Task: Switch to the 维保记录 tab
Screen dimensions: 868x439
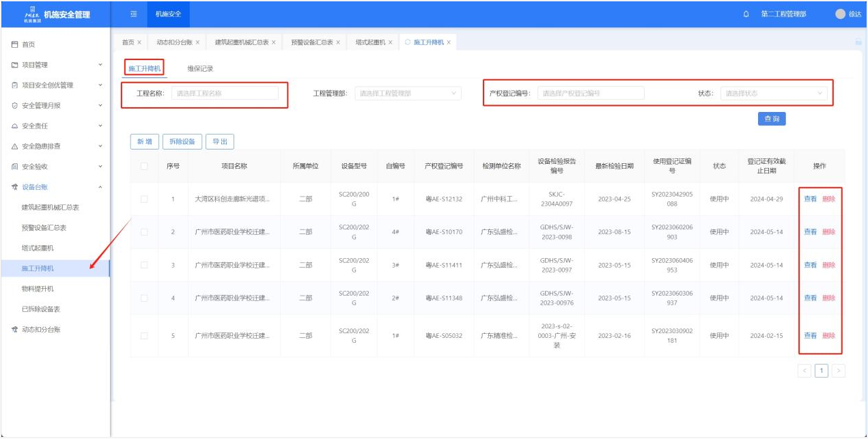Action: pyautogui.click(x=200, y=68)
